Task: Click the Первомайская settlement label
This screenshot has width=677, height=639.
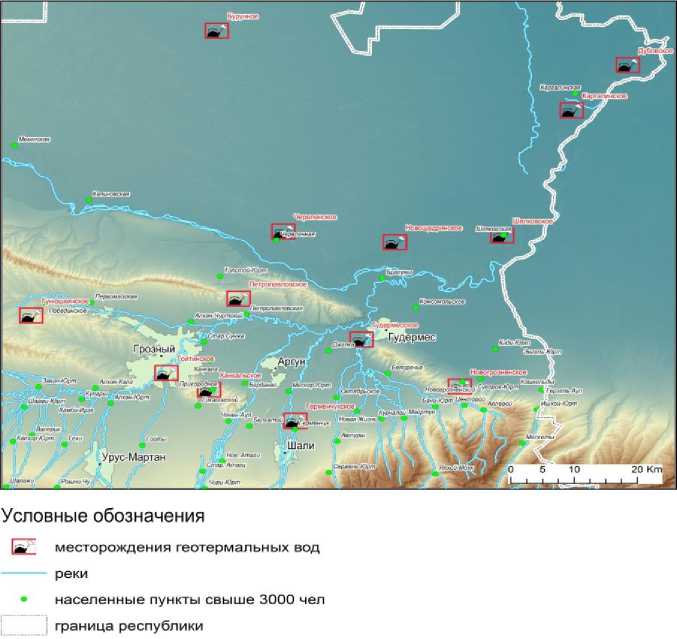Action: click(x=116, y=297)
